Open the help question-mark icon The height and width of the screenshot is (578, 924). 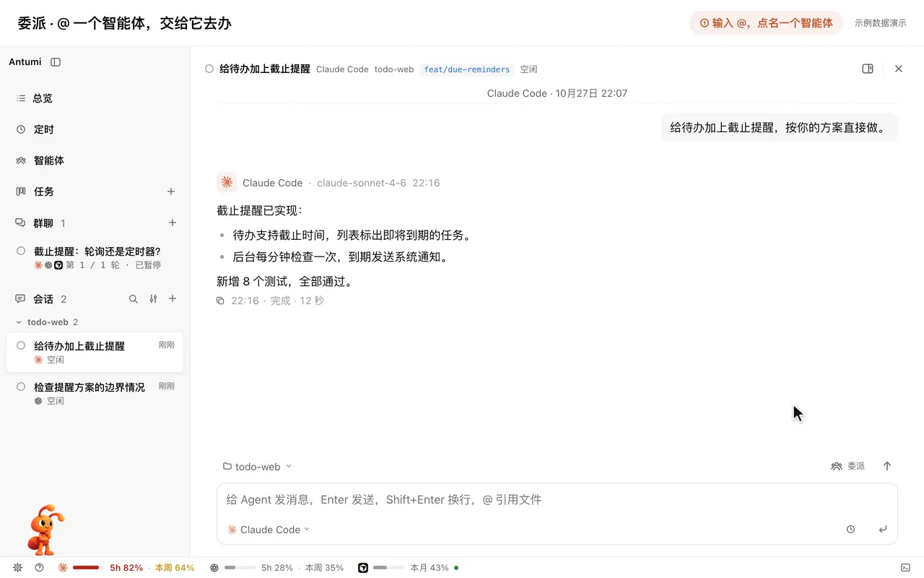39,568
